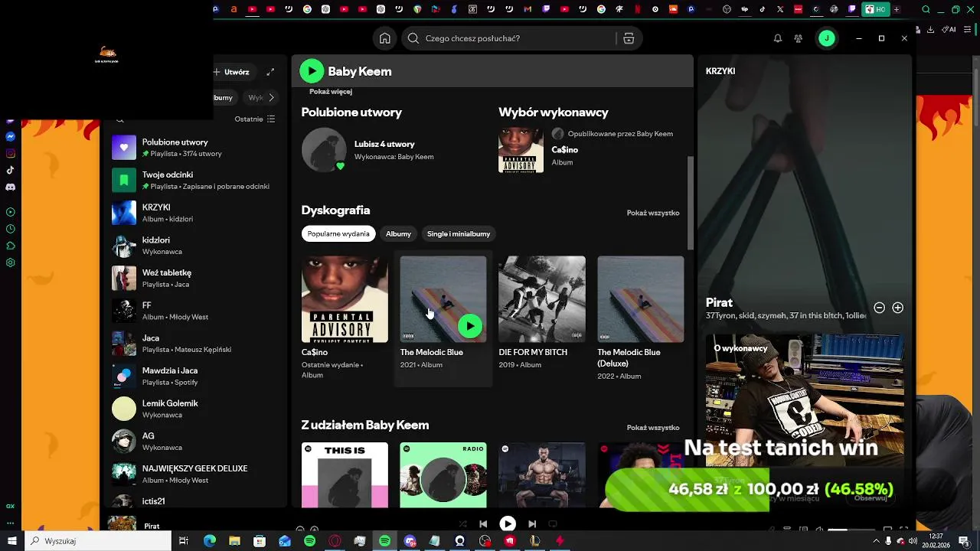Image resolution: width=980 pixels, height=551 pixels.
Task: Open 'NAJWIĘKSZY GEEK DELUXE' album
Action: pyautogui.click(x=195, y=474)
